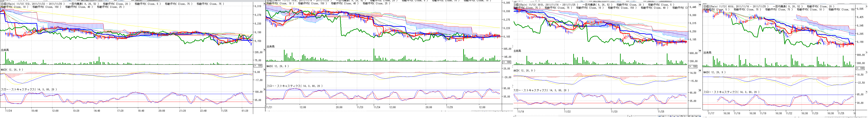Select the 出来高 label in 5-minute chart
This screenshot has width=868, height=126.
[5, 50]
